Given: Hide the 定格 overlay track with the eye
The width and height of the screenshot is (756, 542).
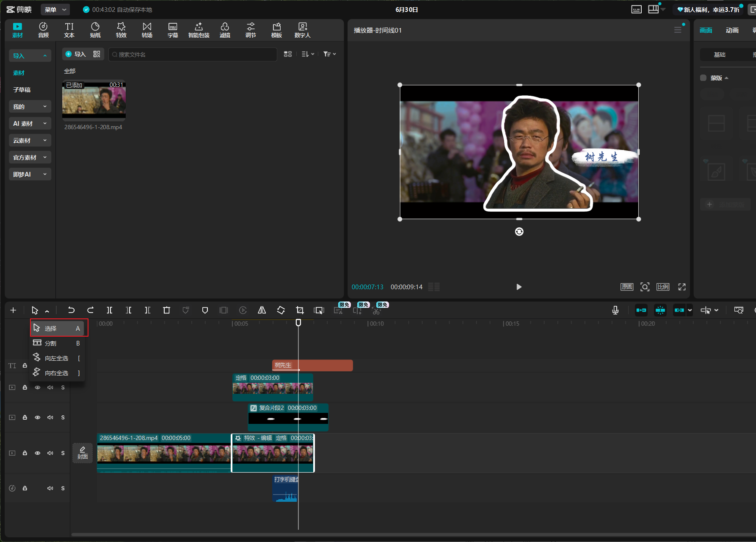Looking at the screenshot, I should tap(38, 387).
